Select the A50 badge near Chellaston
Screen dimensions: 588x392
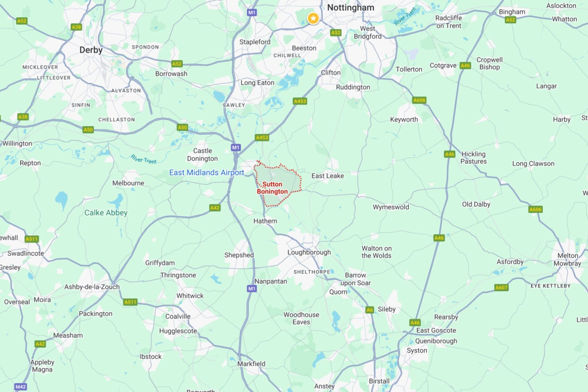88,130
